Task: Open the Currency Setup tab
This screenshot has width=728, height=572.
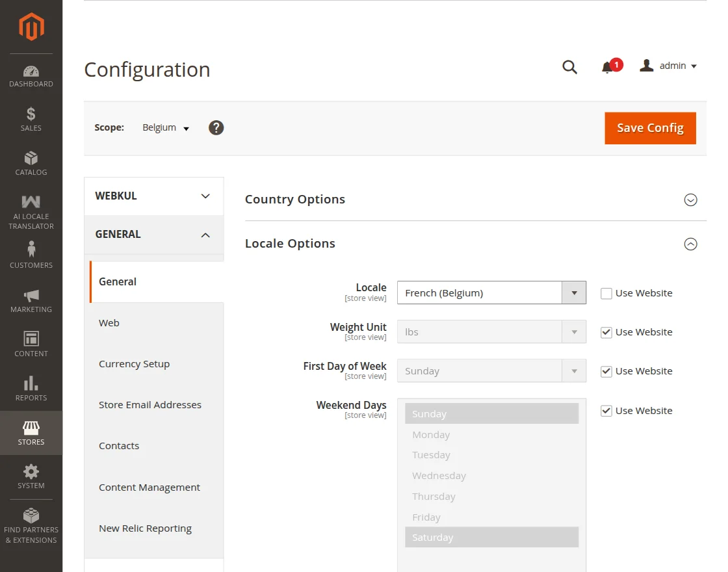Action: [x=134, y=364]
